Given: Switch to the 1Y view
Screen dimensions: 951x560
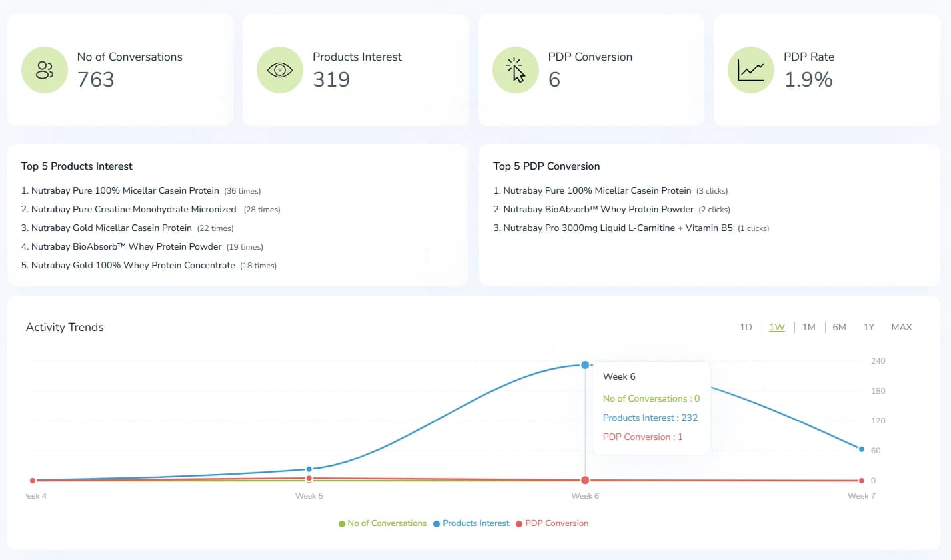Looking at the screenshot, I should tap(868, 327).
